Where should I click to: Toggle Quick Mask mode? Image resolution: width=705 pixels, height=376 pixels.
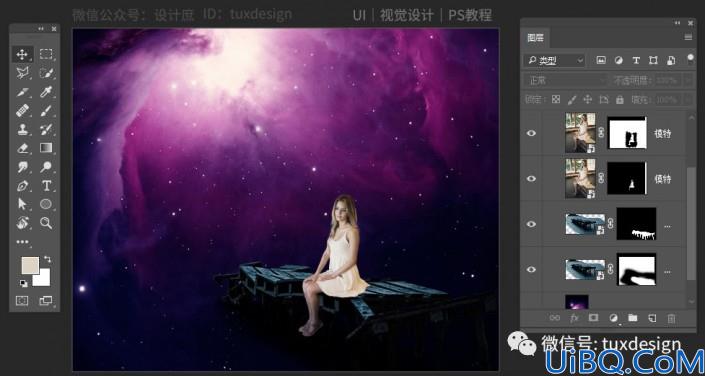point(22,300)
